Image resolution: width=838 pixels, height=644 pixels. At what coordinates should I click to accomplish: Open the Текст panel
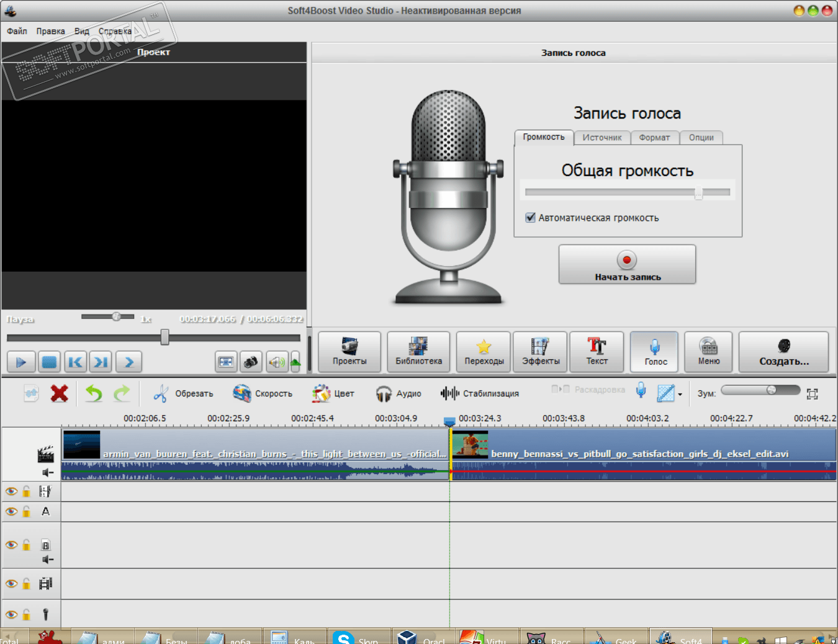(x=597, y=352)
